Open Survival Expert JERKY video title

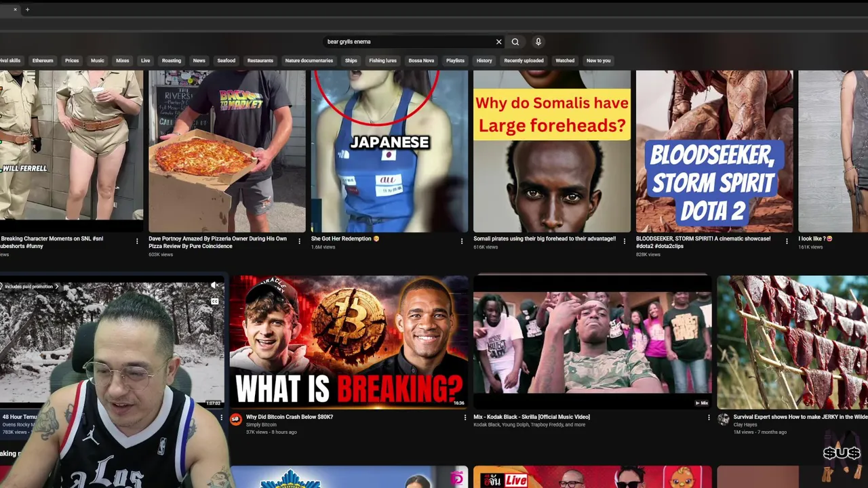800,417
